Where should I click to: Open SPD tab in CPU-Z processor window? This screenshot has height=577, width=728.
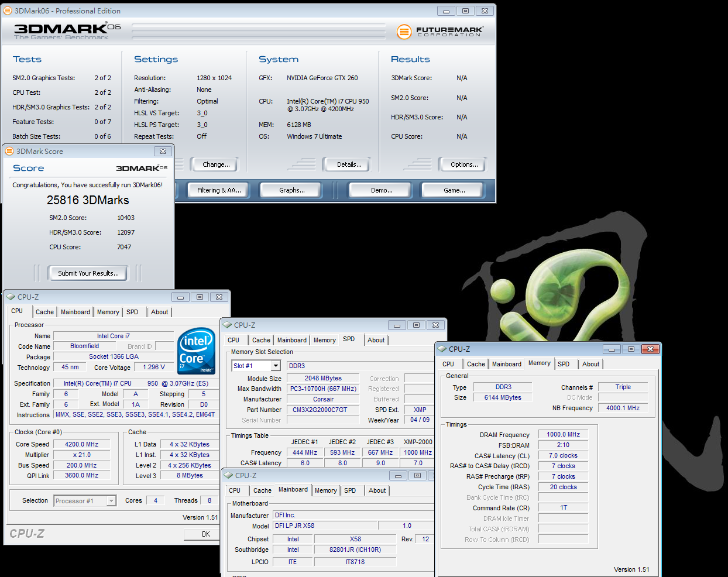point(132,312)
